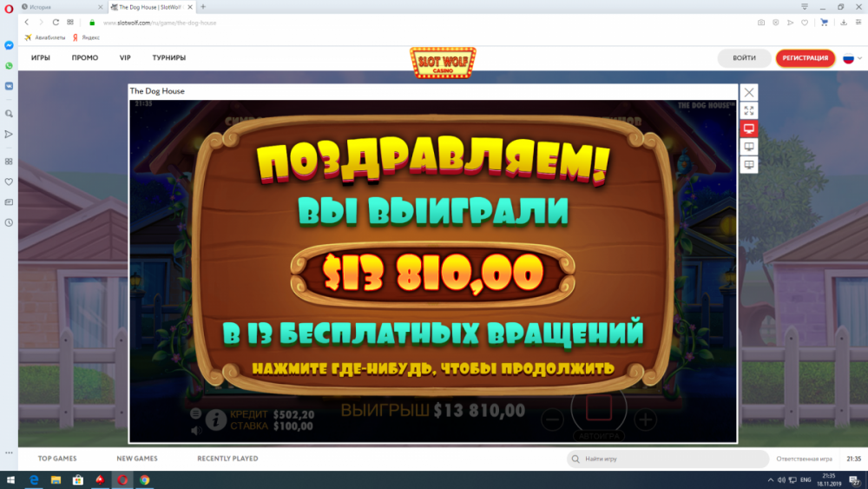Open a new browser tab

coord(203,7)
